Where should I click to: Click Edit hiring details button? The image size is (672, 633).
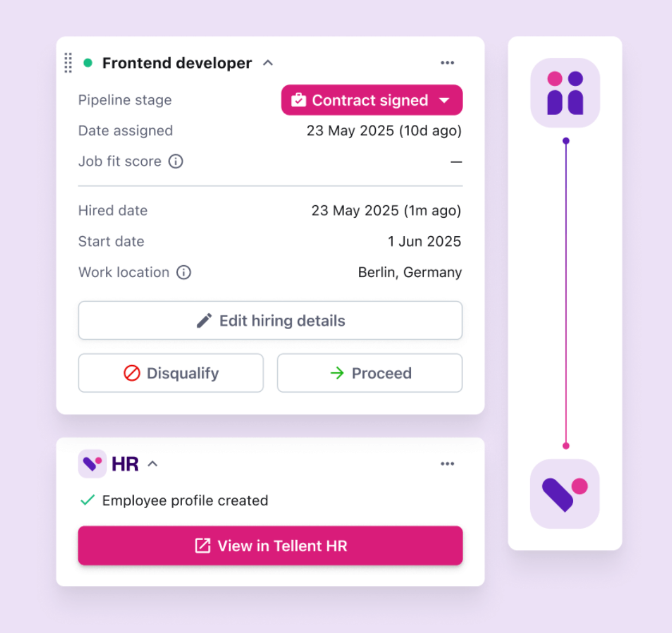270,320
